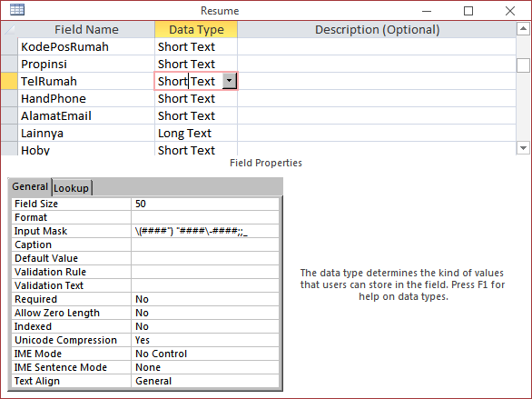Click the IME Mode value No Control
The height and width of the screenshot is (399, 532).
[205, 354]
